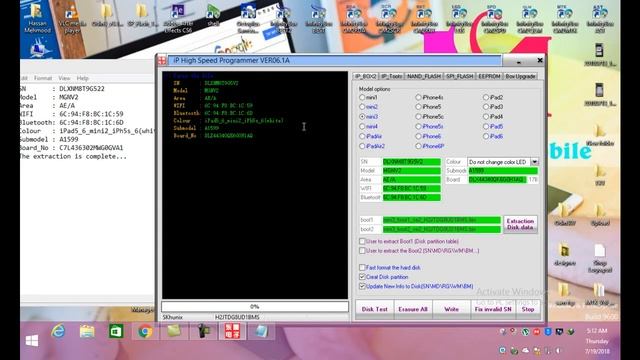
Task: Click the Erasure All button
Action: tap(413, 309)
